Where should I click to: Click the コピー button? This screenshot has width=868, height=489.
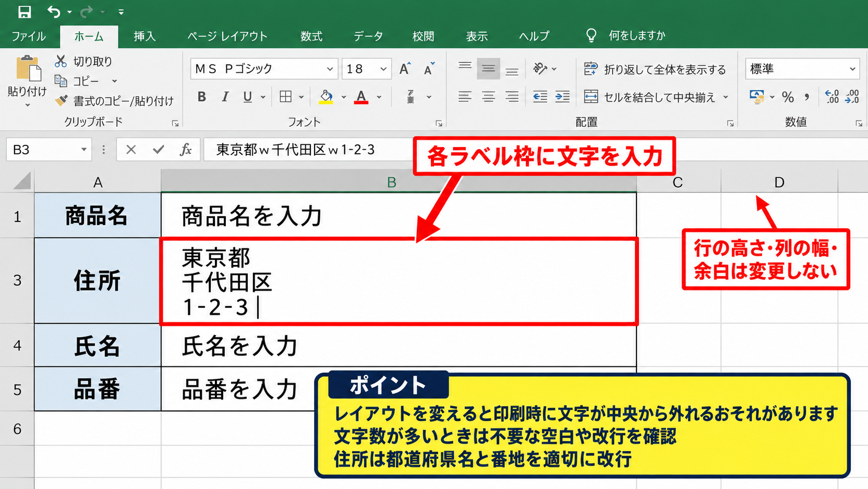coord(77,81)
